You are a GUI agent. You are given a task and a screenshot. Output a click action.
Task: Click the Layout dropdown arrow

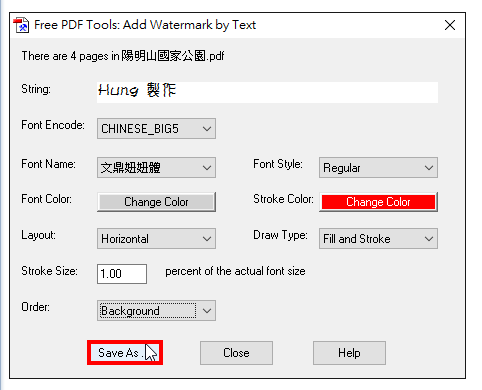click(x=207, y=239)
